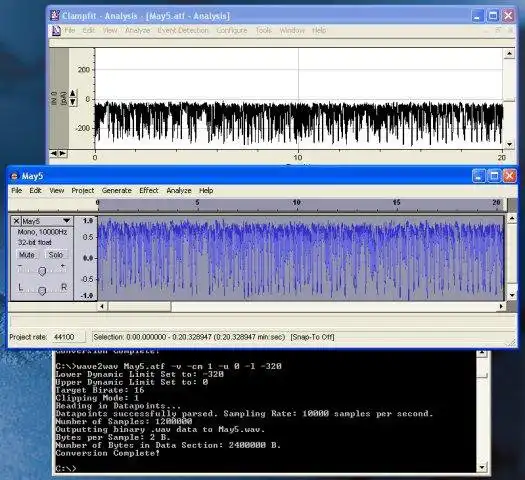The width and height of the screenshot is (525, 480).
Task: Click the May5 track gain slider knob
Action: [42, 271]
